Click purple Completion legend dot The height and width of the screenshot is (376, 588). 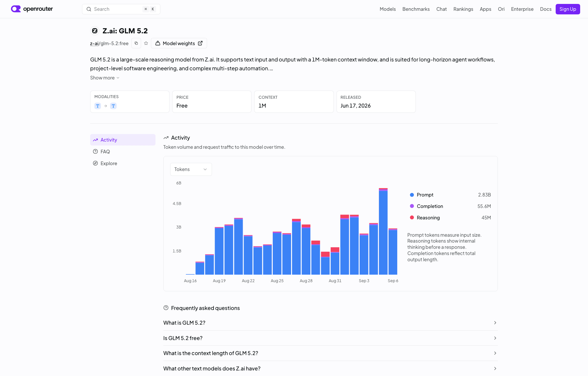pos(412,206)
